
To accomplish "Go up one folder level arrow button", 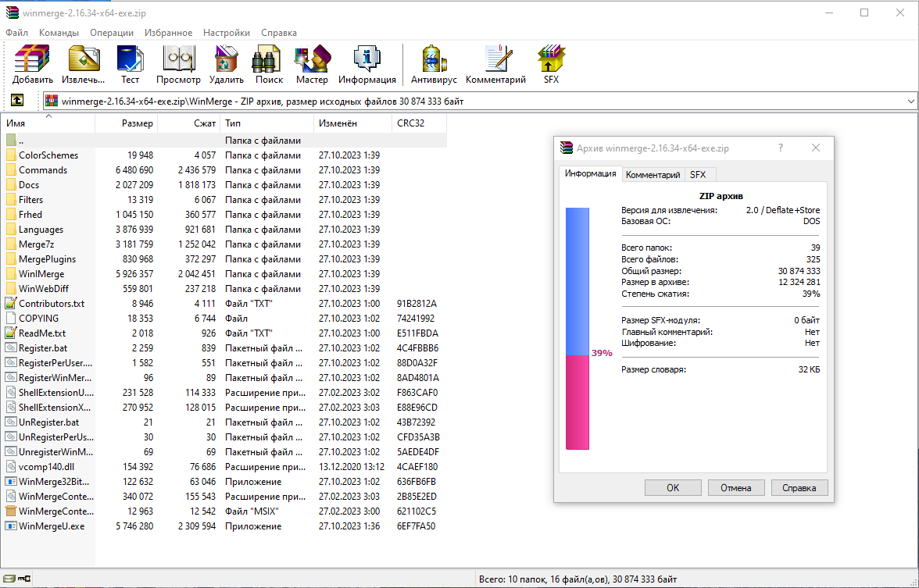I will click(x=17, y=101).
